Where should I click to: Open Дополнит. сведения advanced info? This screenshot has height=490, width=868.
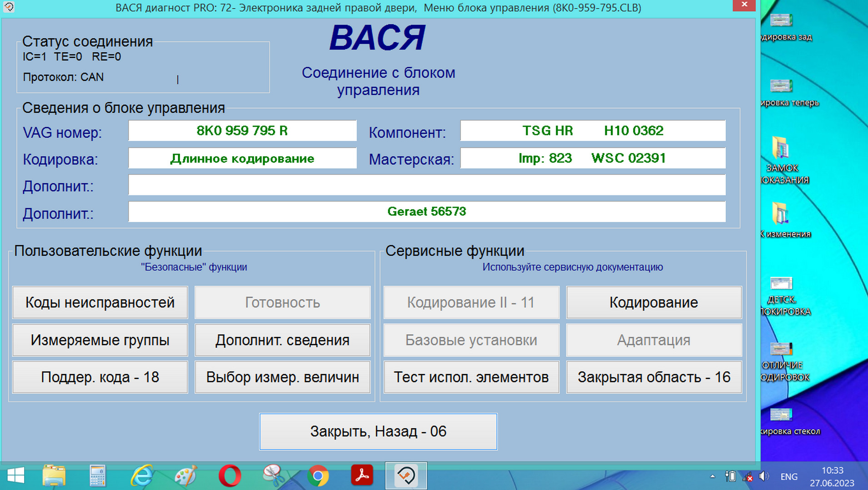point(283,340)
